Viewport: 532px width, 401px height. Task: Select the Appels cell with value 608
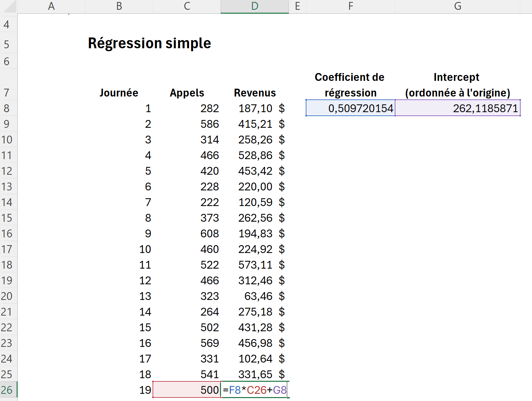click(187, 233)
